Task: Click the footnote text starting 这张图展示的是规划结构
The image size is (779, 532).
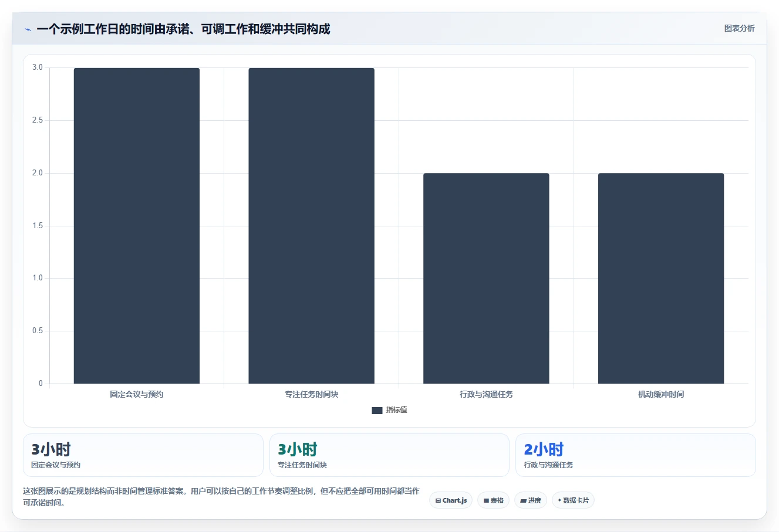Action: click(x=221, y=497)
